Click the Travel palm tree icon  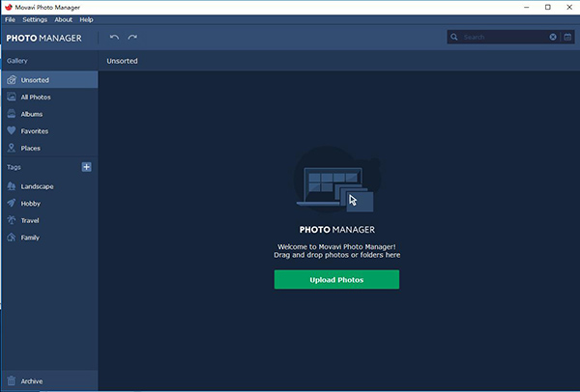(12, 220)
